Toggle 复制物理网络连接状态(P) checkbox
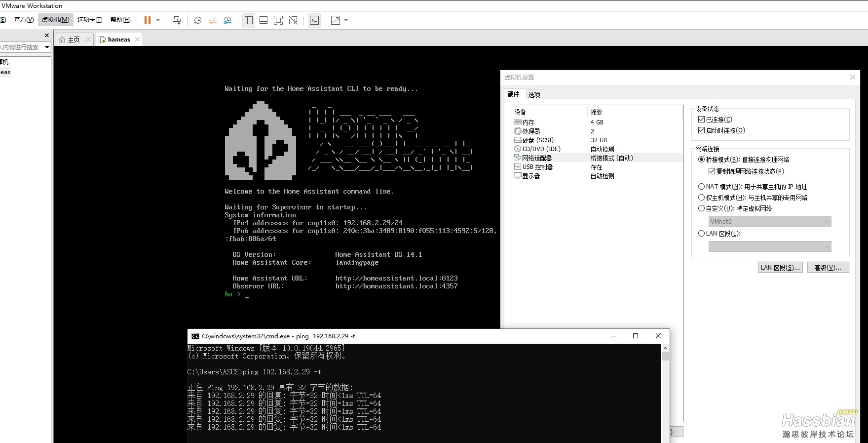Image resolution: width=868 pixels, height=443 pixels. coord(712,171)
